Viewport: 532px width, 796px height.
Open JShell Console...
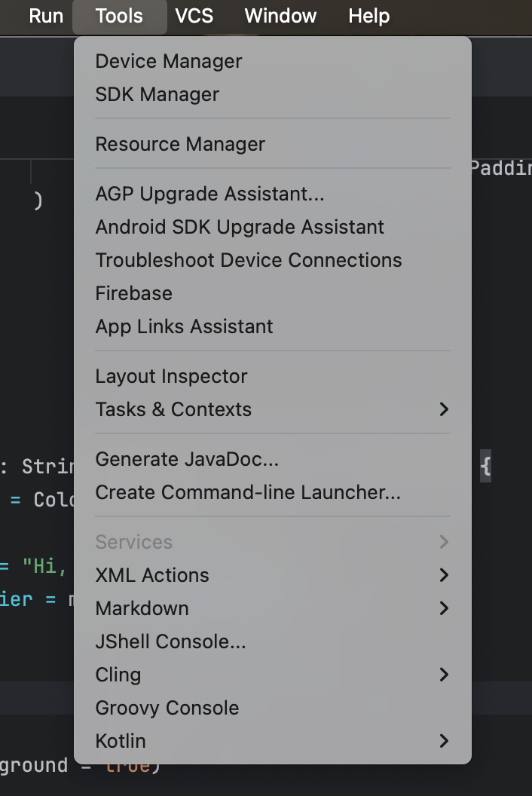pos(273,641)
